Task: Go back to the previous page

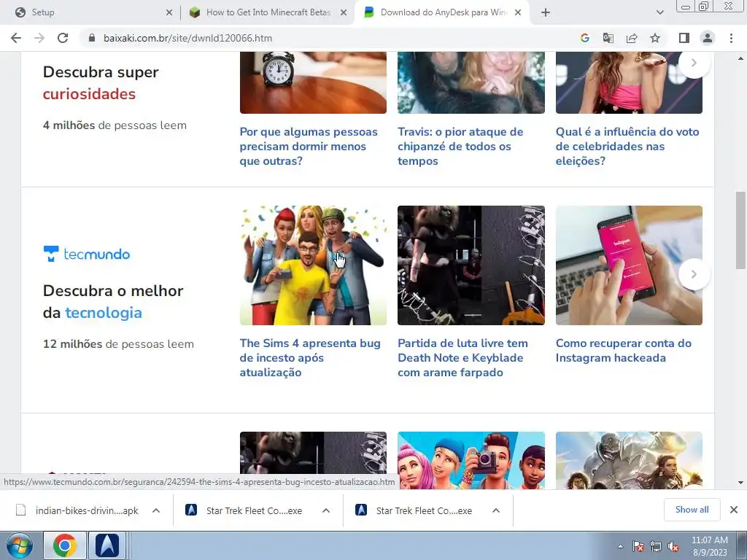Action: (x=16, y=38)
